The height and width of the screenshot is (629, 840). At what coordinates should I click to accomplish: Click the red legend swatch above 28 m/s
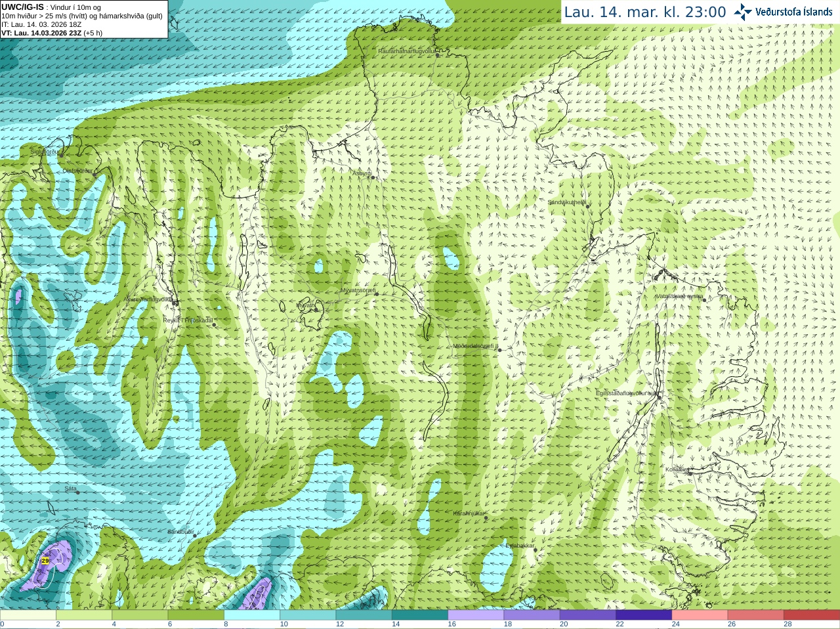coord(812,615)
